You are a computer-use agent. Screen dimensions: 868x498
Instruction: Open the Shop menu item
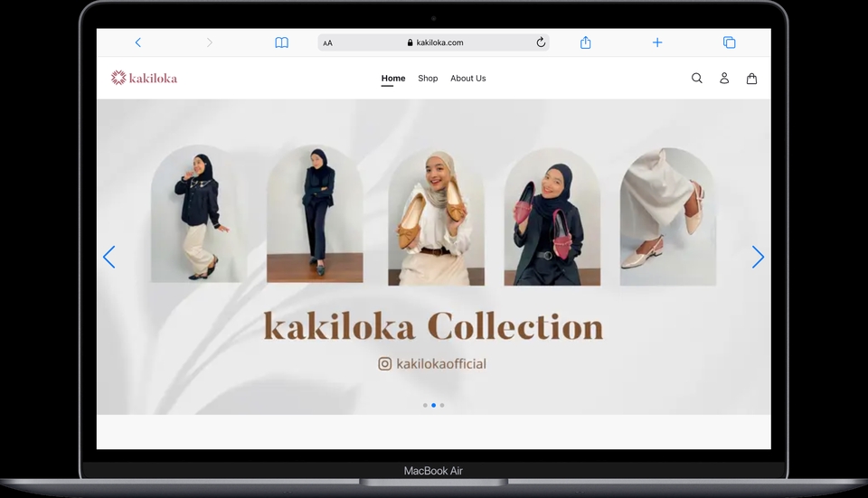(x=428, y=79)
